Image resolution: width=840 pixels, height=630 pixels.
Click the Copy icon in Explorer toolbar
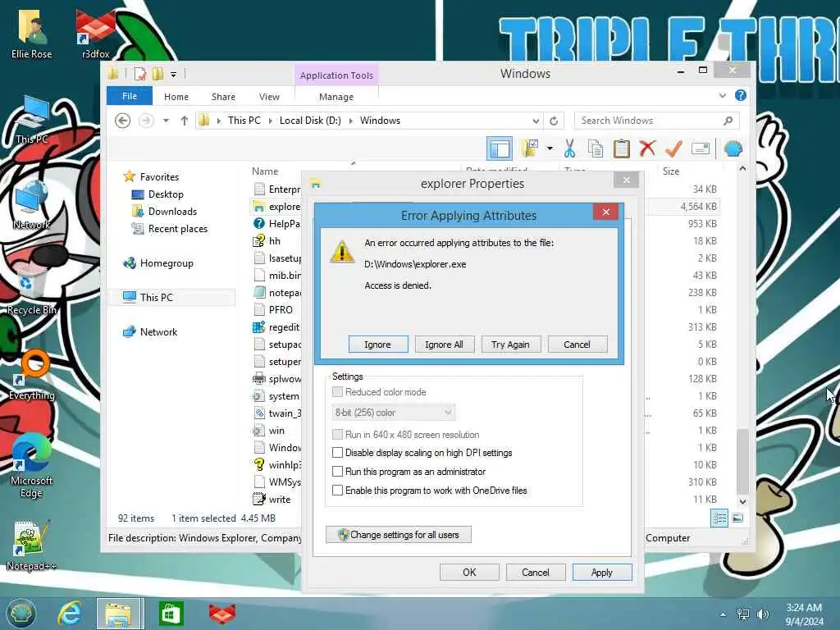[x=596, y=148]
